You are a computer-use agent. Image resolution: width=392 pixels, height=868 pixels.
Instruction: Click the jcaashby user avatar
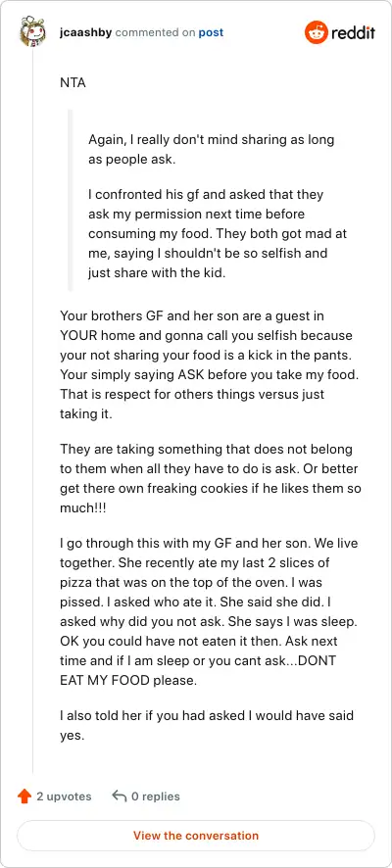click(x=32, y=32)
